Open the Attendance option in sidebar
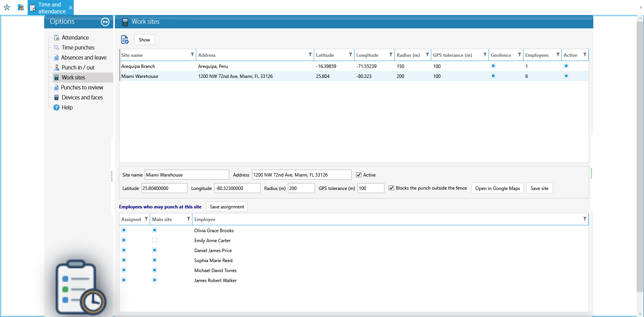The width and height of the screenshot is (644, 317). point(75,38)
